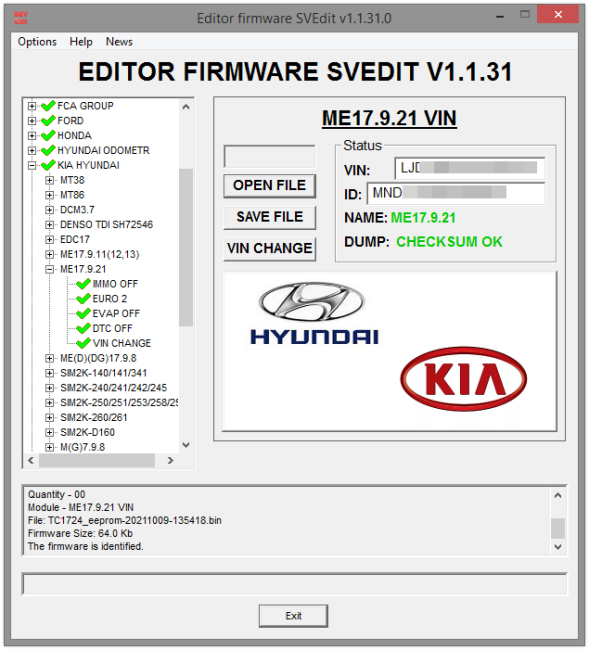Expand the FCA GROUP tree node
The width and height of the screenshot is (589, 650).
pyautogui.click(x=32, y=106)
